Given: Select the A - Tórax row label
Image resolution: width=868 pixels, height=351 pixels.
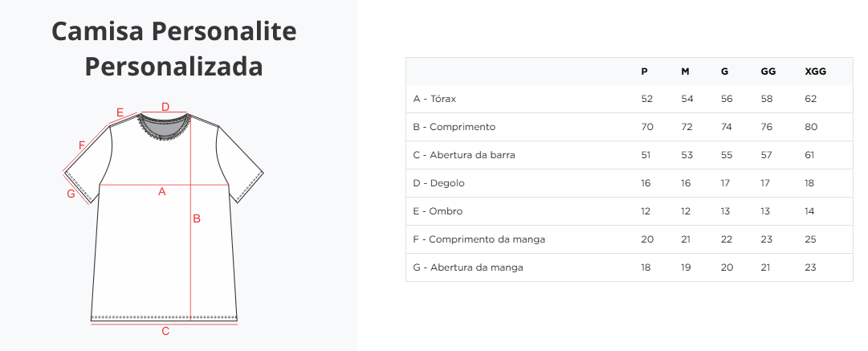Looking at the screenshot, I should tap(434, 99).
